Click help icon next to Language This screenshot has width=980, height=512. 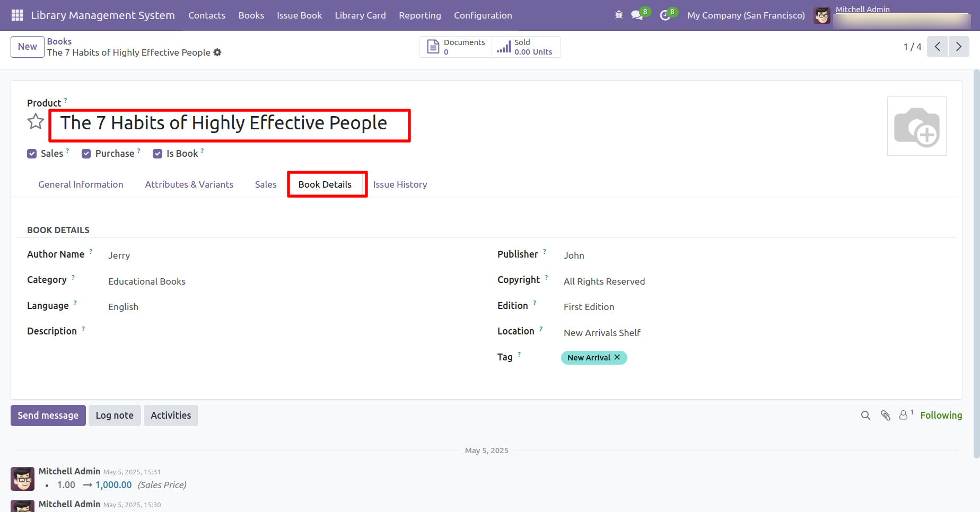pyautogui.click(x=75, y=303)
